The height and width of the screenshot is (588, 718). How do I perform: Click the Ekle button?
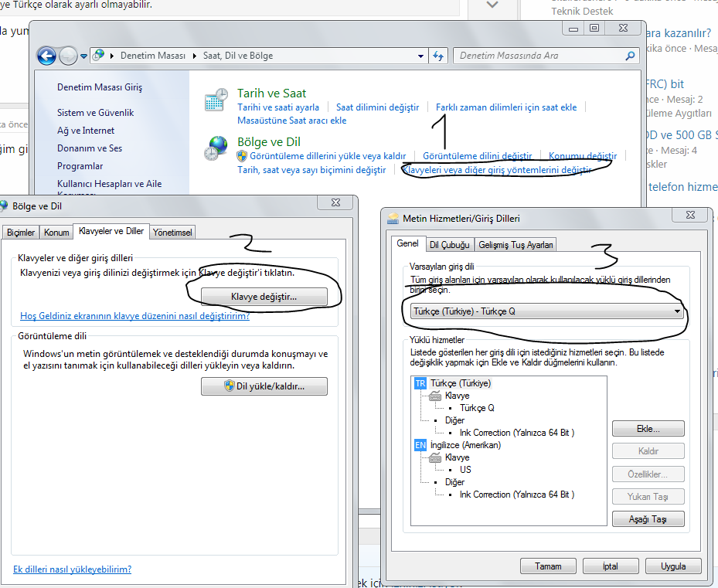click(648, 429)
